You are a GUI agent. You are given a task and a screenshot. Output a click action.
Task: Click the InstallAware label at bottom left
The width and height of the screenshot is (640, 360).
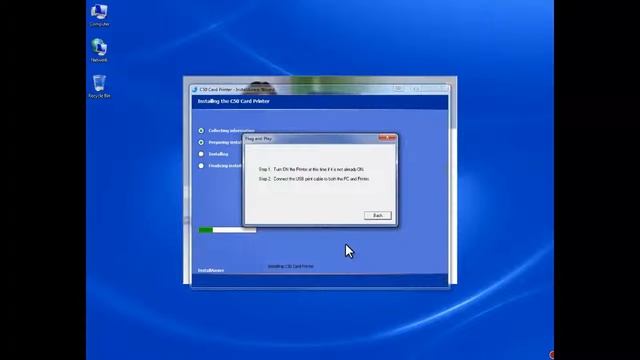click(211, 270)
